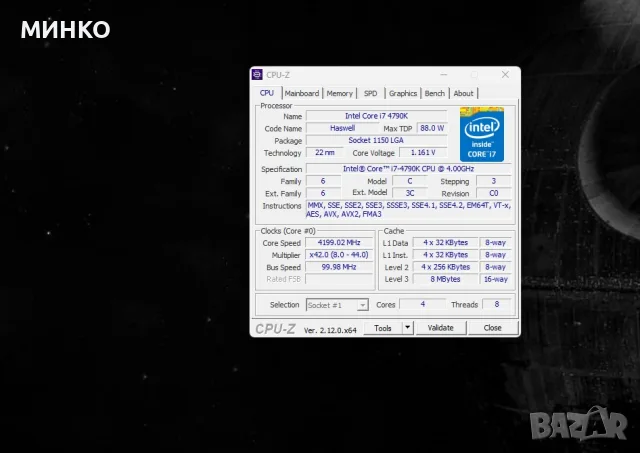640x453 pixels.
Task: Click the L1 Data value 4 x 32 KBytes
Action: 445,243
